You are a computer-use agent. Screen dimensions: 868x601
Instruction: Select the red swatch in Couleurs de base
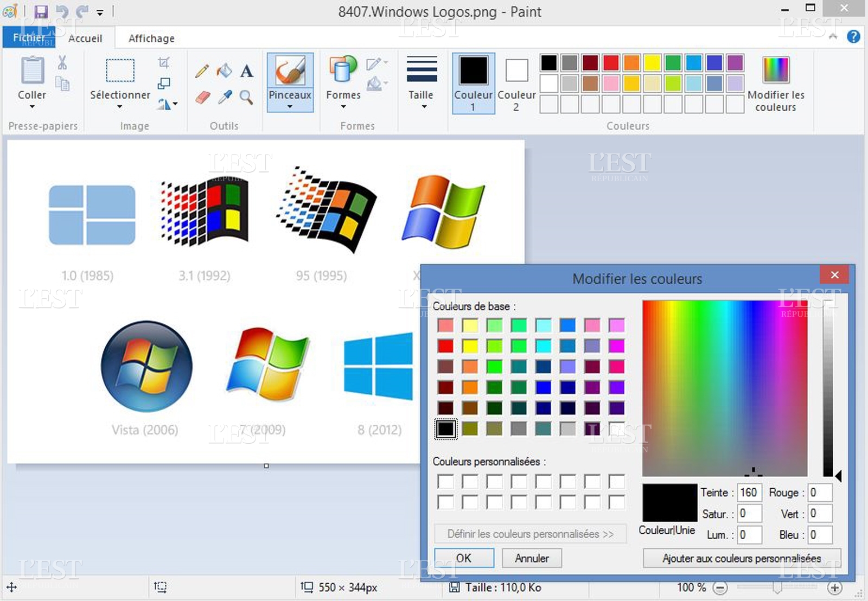click(x=445, y=346)
